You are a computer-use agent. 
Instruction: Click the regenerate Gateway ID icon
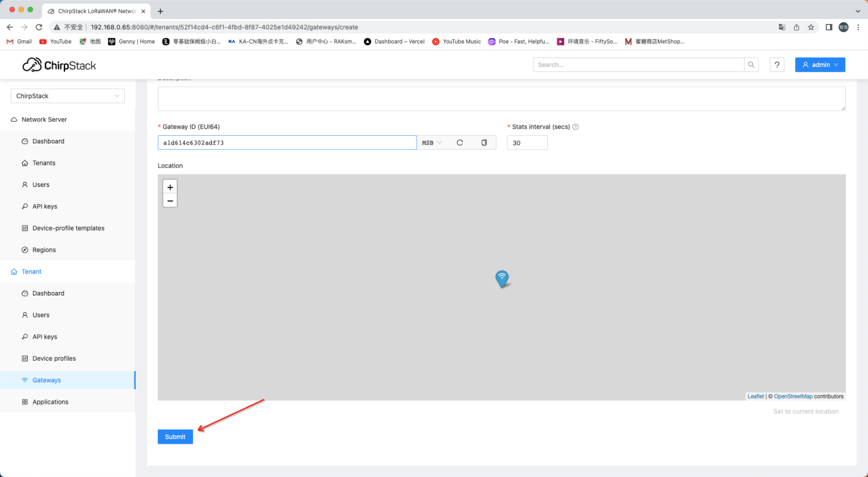(x=460, y=143)
